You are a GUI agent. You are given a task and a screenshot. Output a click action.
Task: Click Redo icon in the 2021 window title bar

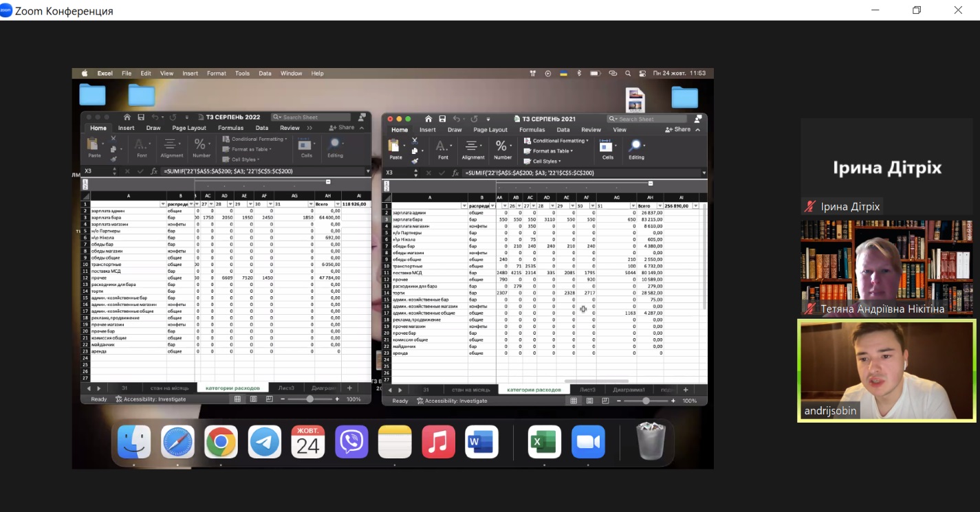pos(473,119)
